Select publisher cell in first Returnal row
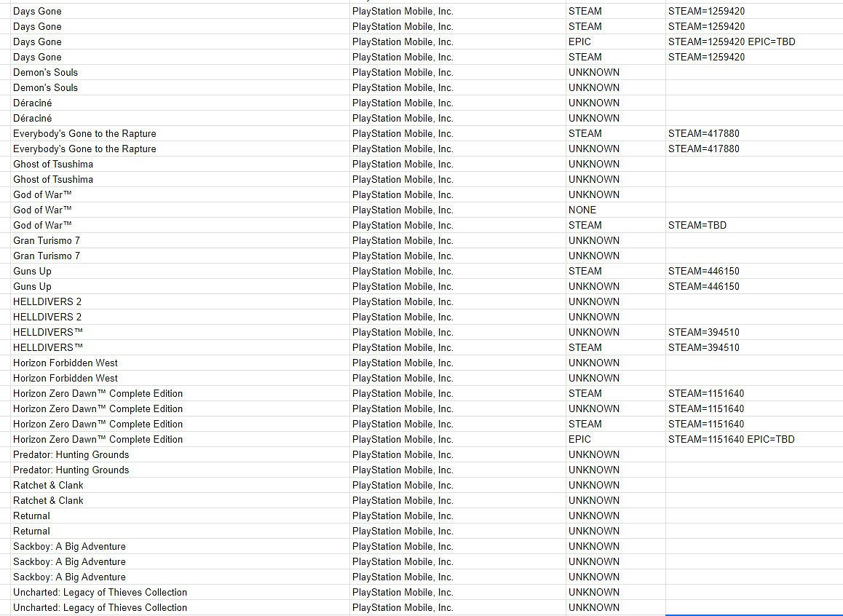The image size is (843, 616). pos(402,516)
